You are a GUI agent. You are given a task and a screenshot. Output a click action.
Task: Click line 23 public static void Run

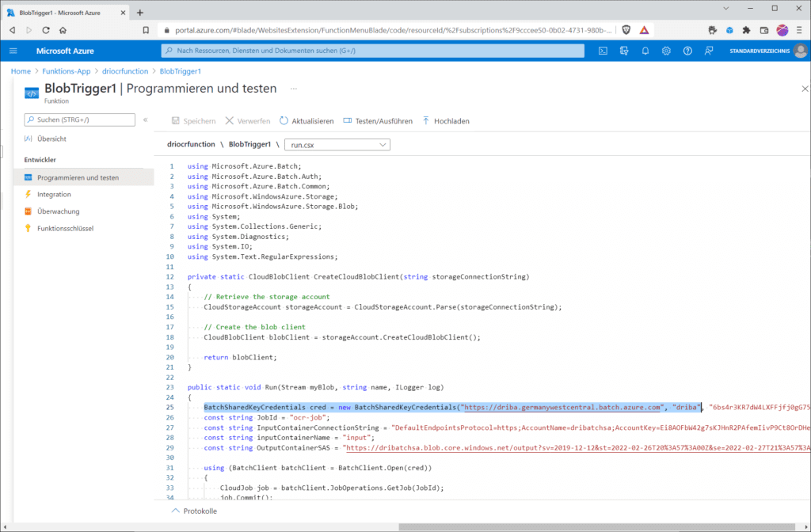315,387
